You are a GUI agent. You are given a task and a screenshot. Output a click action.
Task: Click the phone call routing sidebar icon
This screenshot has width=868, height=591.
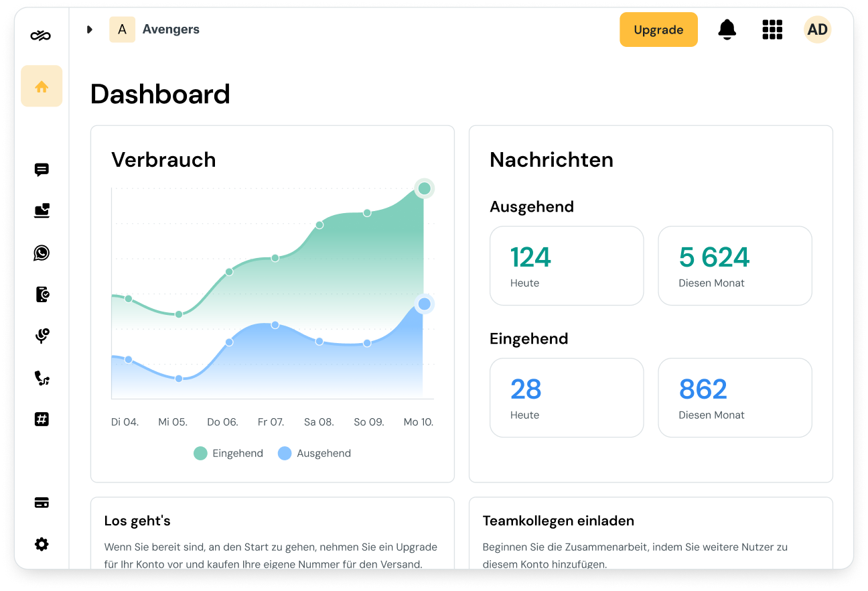click(42, 379)
